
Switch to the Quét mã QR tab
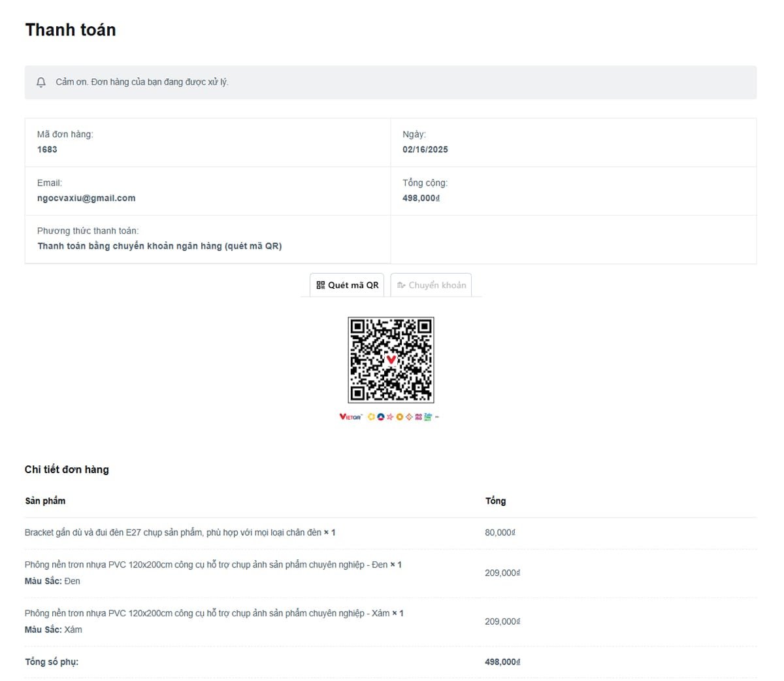tap(347, 285)
